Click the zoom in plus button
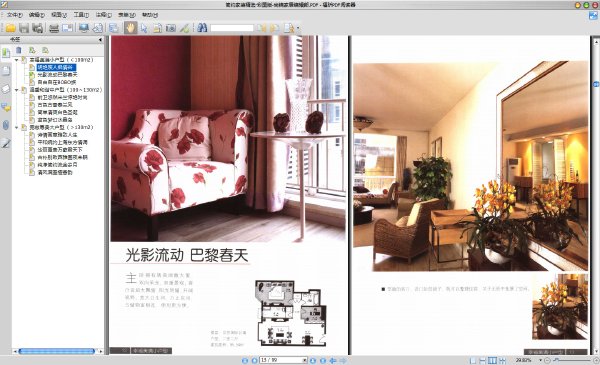Screen dimensions: 600x365 click(596, 360)
